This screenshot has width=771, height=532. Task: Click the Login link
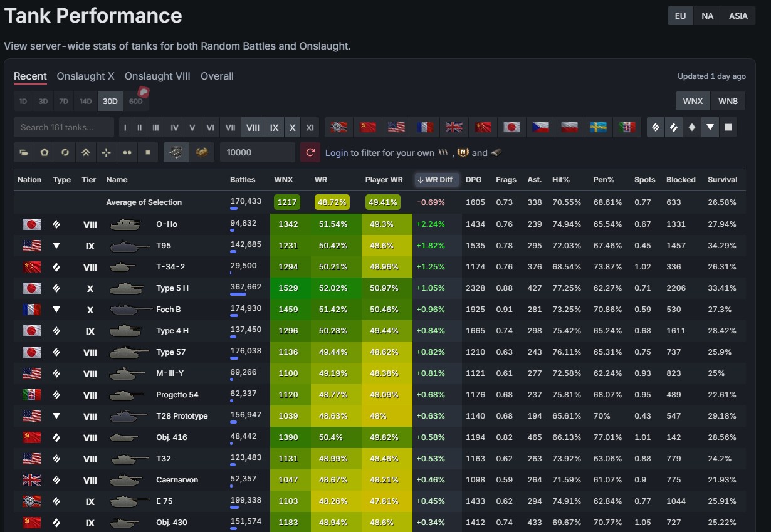pos(337,153)
